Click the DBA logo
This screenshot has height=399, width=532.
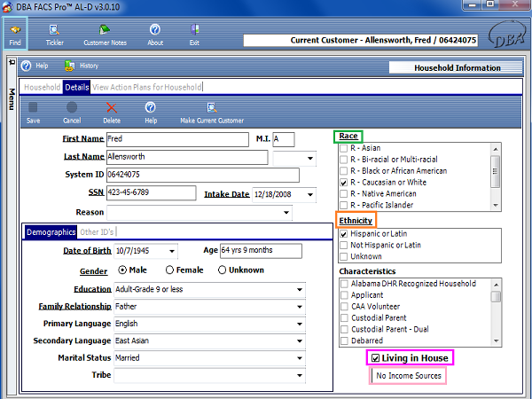point(506,35)
